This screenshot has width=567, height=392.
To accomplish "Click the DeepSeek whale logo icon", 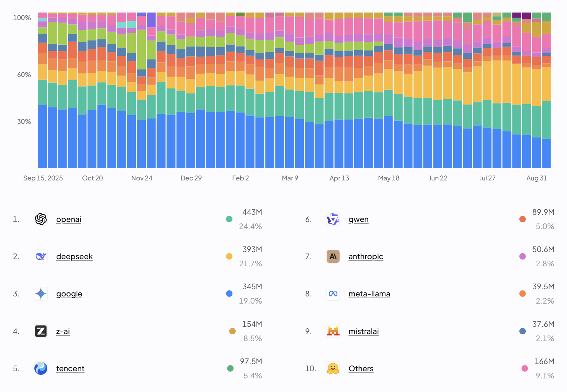I will 41,256.
